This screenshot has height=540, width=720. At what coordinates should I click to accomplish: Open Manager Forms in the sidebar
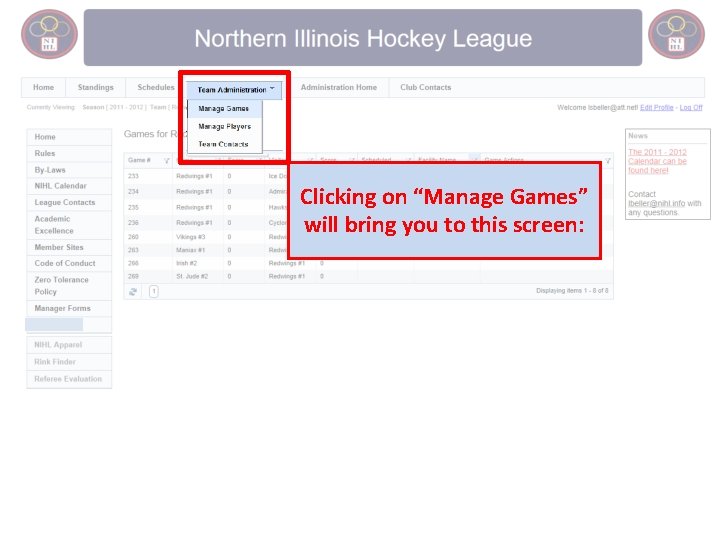click(x=69, y=309)
